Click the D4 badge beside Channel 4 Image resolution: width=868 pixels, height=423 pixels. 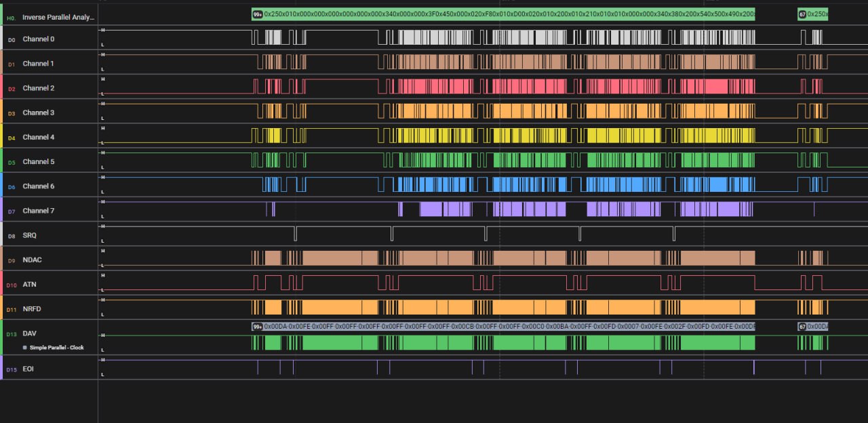coord(10,138)
